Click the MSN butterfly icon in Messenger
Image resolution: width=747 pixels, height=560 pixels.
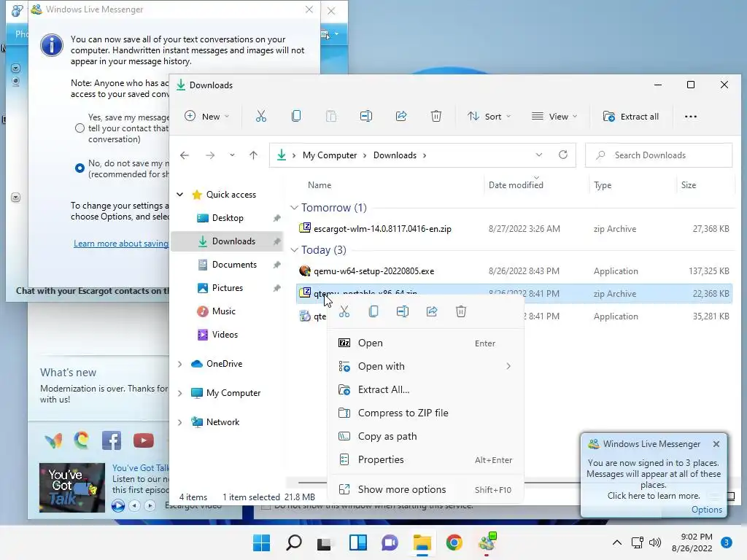click(x=53, y=441)
